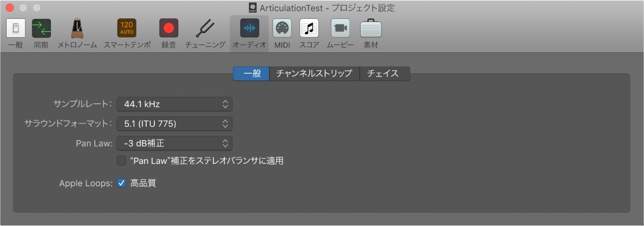Select the 一般 tab in audio settings

click(252, 73)
